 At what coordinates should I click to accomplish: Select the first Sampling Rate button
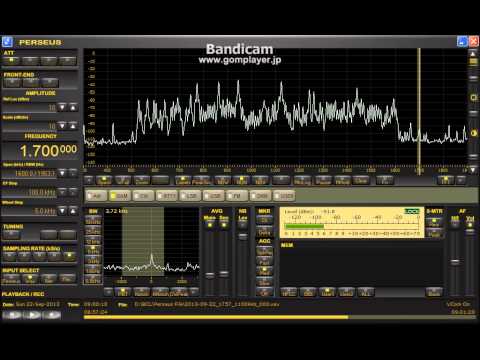[x=10, y=256]
